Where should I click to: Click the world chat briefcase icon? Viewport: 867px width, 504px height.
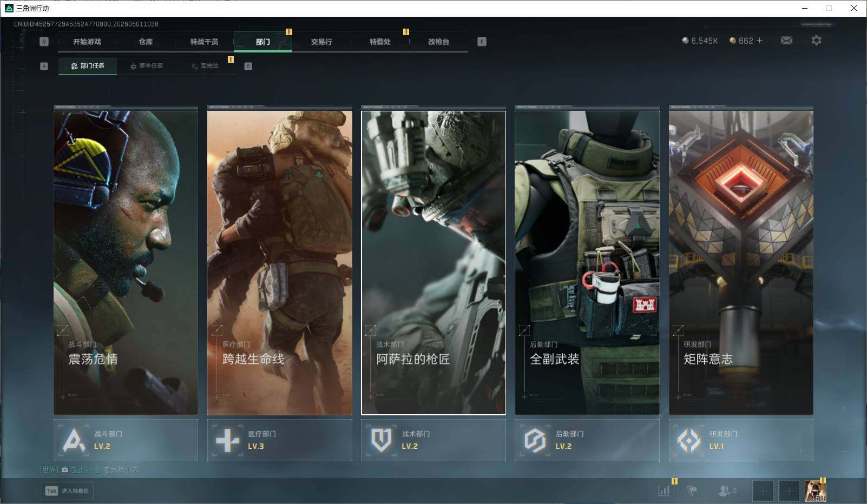pos(65,469)
